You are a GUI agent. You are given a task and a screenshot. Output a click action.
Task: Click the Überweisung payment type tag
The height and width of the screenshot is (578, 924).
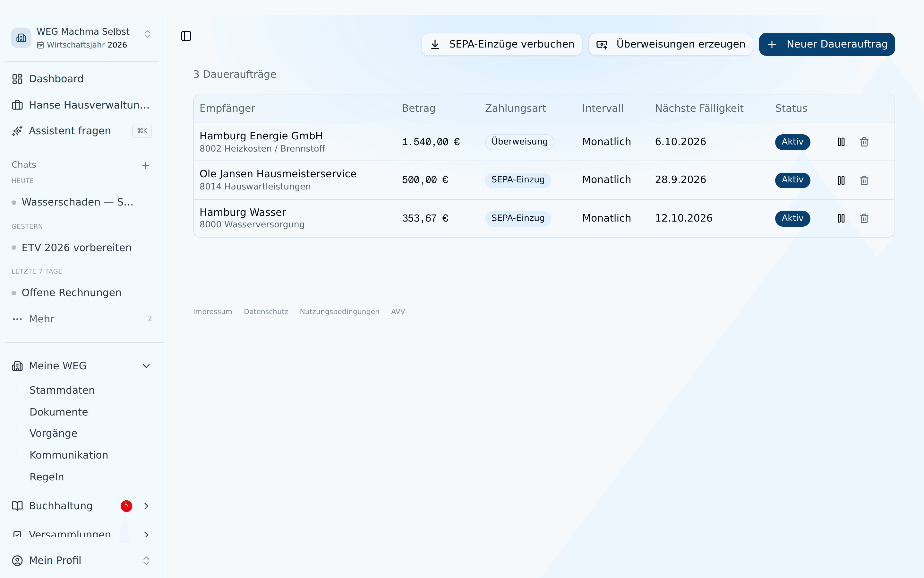[520, 142]
